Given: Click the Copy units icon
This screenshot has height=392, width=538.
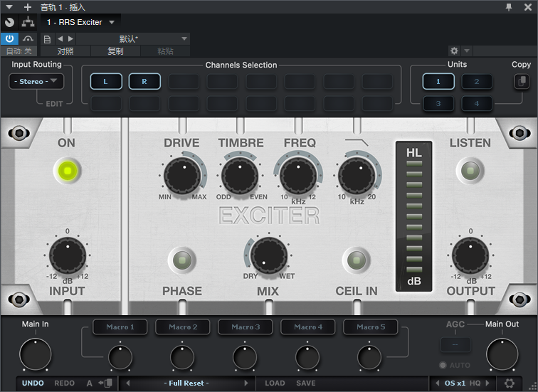Looking at the screenshot, I should coord(522,82).
